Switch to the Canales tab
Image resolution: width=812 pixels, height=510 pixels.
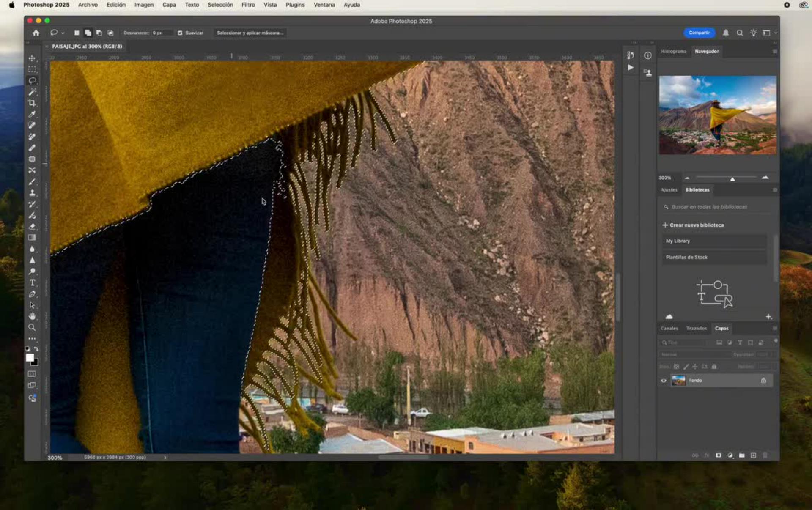[x=669, y=328]
